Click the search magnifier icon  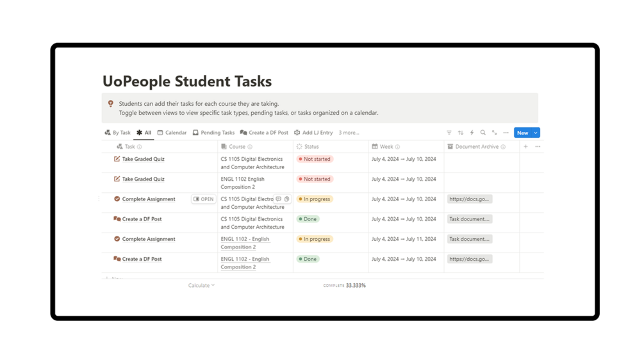click(x=483, y=133)
